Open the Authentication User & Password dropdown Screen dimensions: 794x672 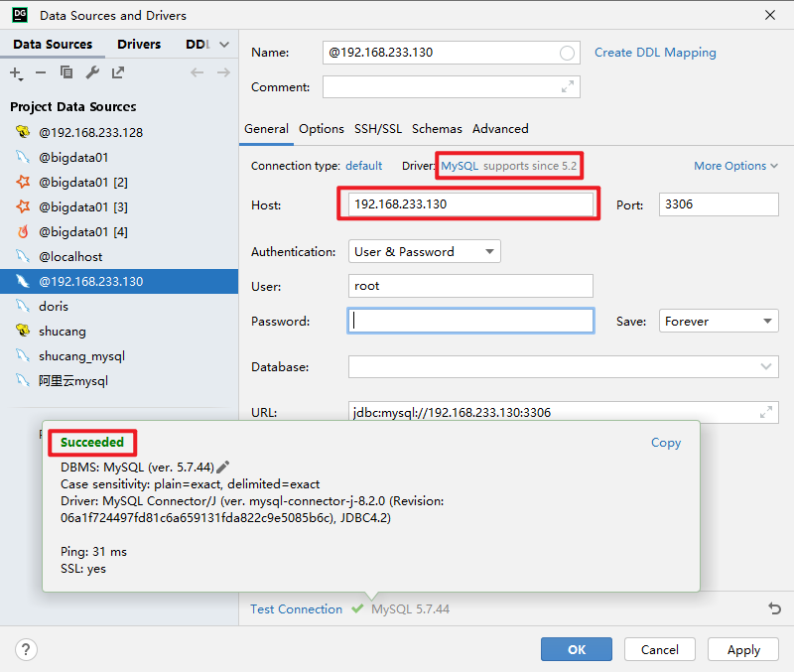[425, 251]
